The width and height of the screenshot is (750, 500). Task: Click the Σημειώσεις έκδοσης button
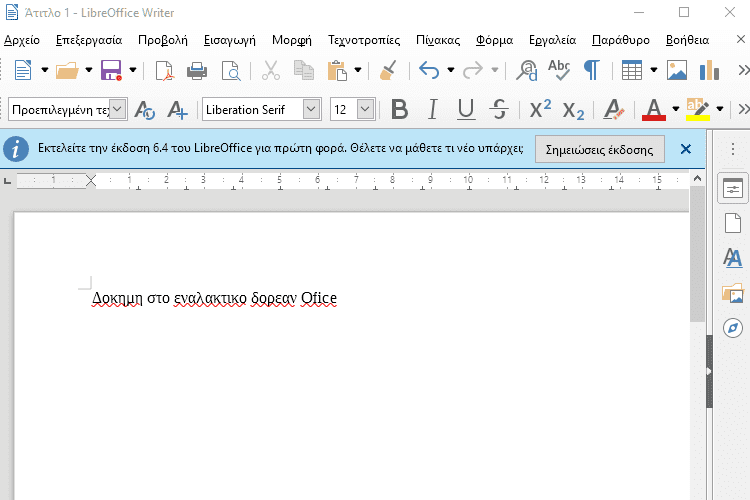[599, 150]
